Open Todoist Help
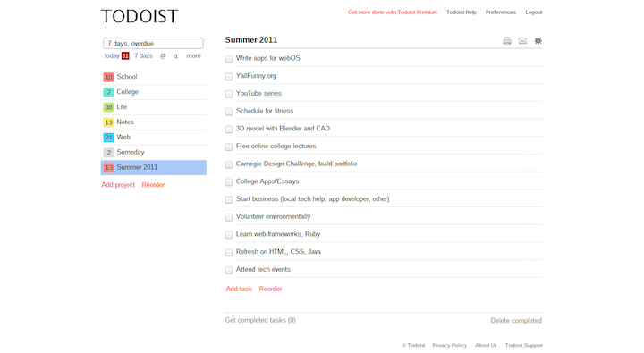The image size is (644, 353). [462, 13]
